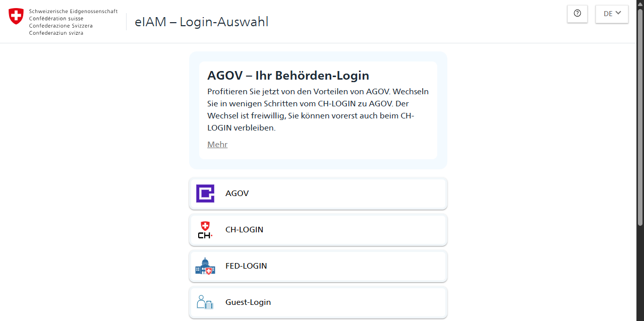Click the purple AGOV logo icon
Viewport: 644px width, 321px height.
(205, 194)
